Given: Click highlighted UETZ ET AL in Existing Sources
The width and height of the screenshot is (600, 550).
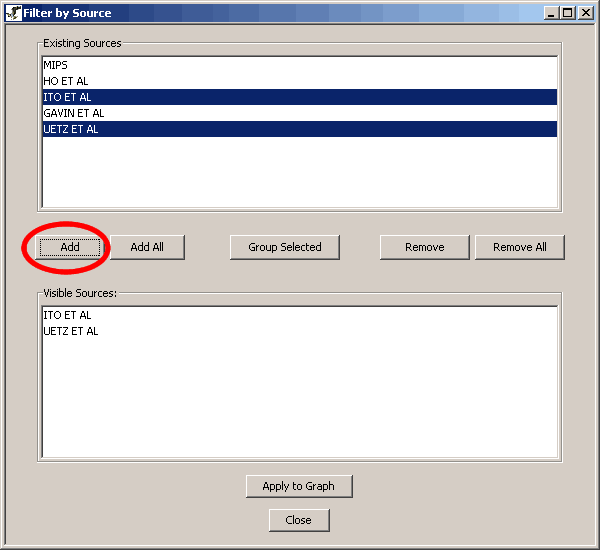Looking at the screenshot, I should 70,129.
